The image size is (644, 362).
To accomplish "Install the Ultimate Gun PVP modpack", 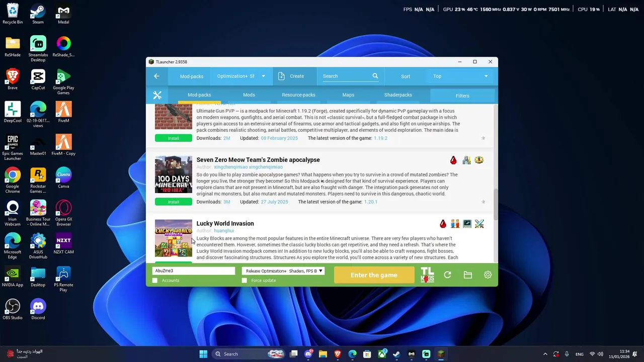I will 173,138.
